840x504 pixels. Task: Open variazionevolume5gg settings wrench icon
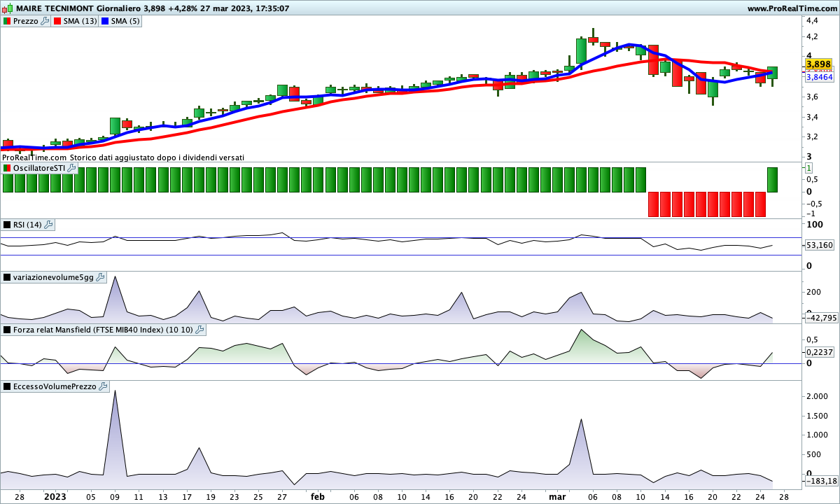pos(100,277)
